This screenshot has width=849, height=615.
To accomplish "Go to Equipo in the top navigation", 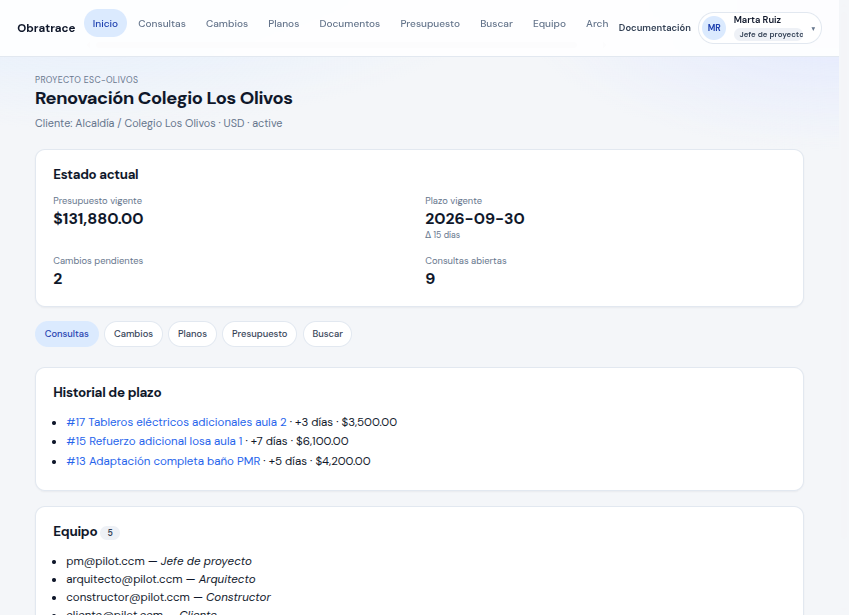I will coord(549,24).
